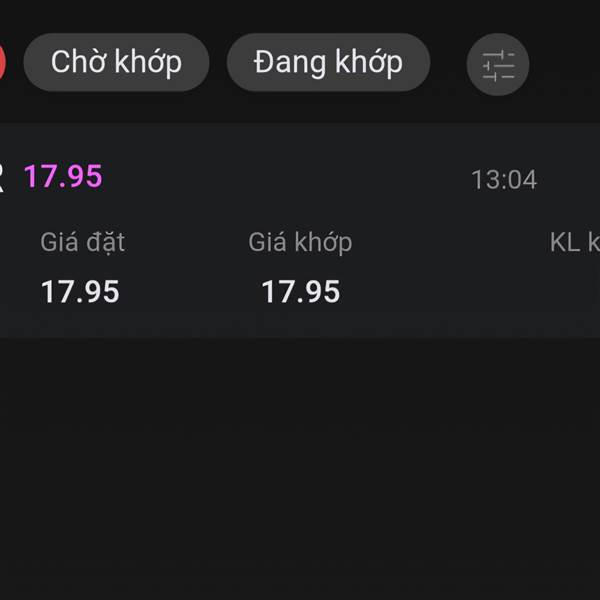The height and width of the screenshot is (600, 600).
Task: Click the 17.95 value under Giá đặt
Action: (80, 292)
